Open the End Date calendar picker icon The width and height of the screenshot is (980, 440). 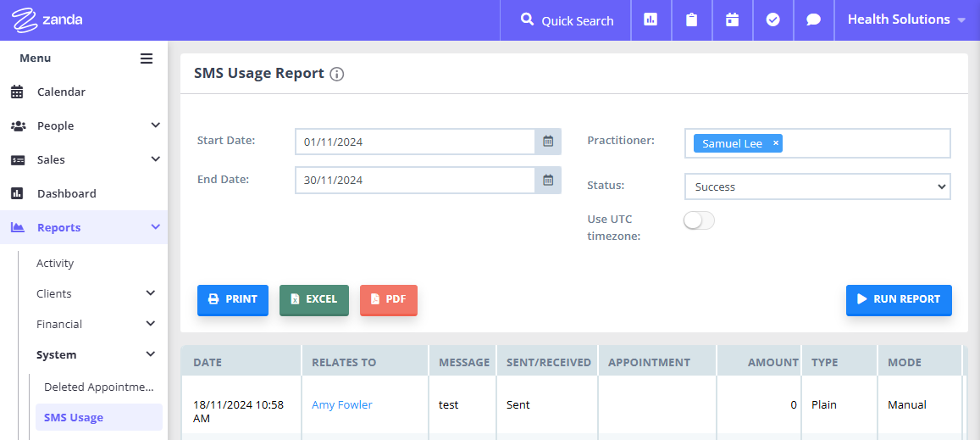[x=548, y=180]
